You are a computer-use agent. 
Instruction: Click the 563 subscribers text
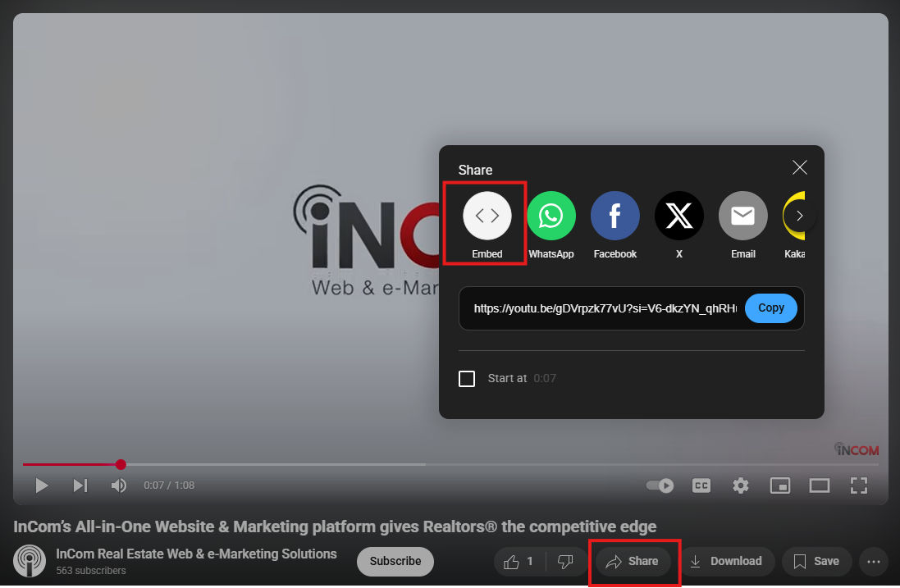click(91, 571)
